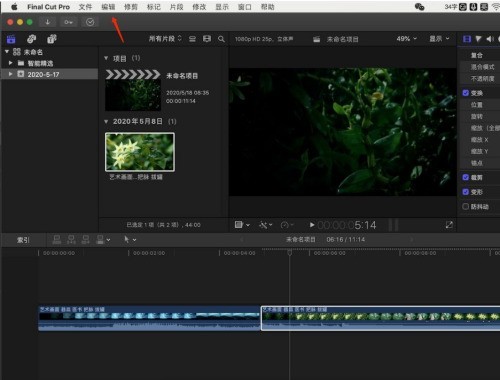500x380 pixels.
Task: Click the timeline playhead marker
Action: [x=290, y=253]
